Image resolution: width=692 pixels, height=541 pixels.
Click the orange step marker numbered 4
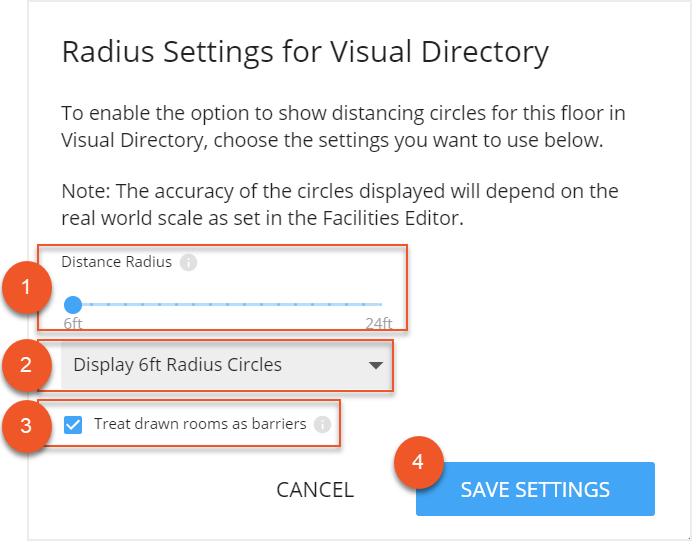(x=418, y=463)
